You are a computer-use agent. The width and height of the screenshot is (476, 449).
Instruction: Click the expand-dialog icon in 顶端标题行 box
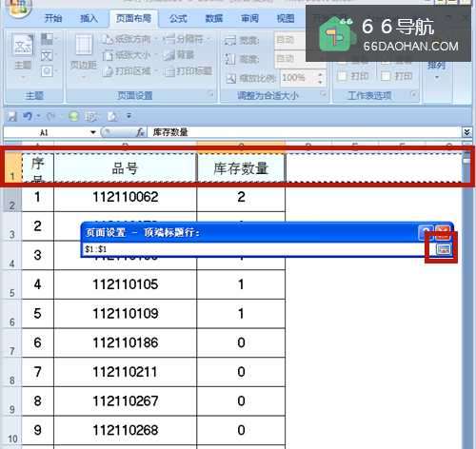444,249
